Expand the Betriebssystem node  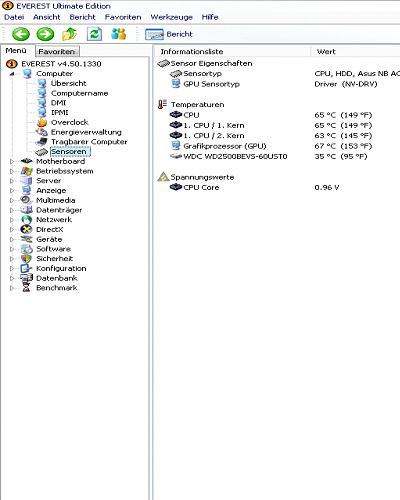(12, 171)
